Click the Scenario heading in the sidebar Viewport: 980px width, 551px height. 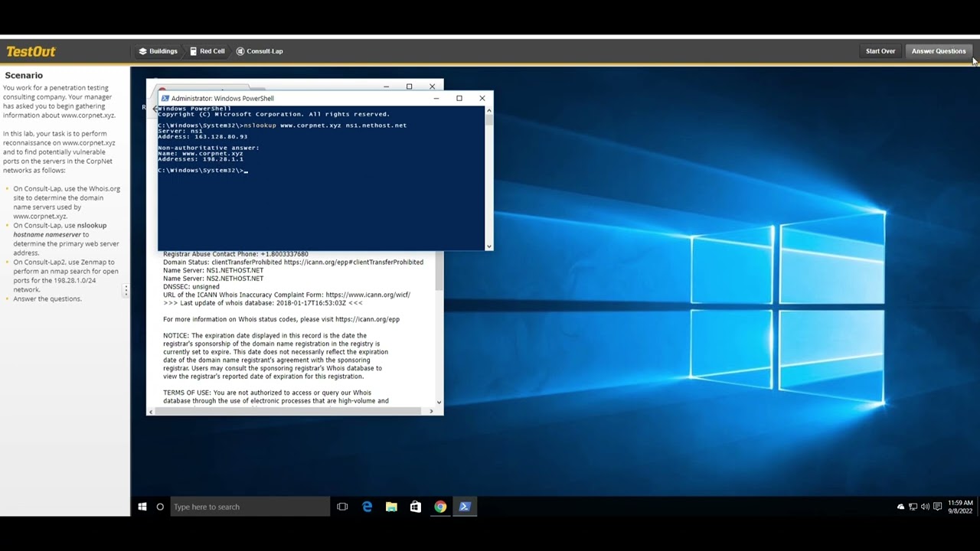(x=24, y=75)
